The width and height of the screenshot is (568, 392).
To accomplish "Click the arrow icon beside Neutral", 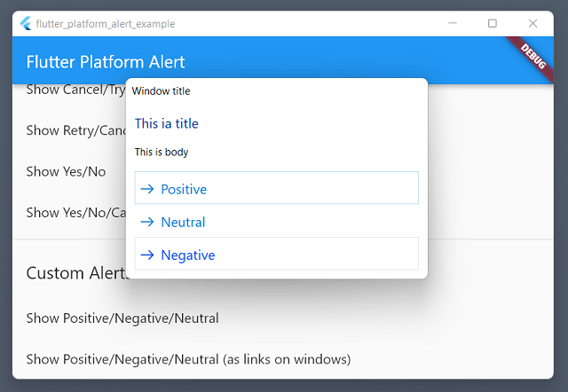I will click(147, 222).
